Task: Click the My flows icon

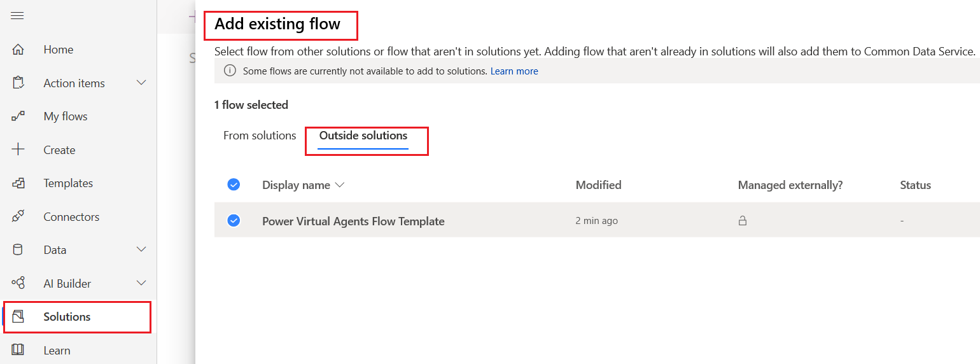Action: (18, 116)
